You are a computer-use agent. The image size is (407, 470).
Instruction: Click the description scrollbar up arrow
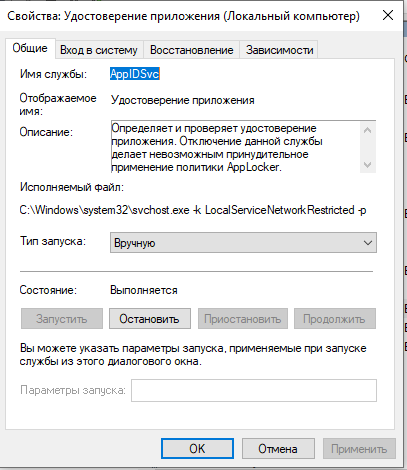368,130
